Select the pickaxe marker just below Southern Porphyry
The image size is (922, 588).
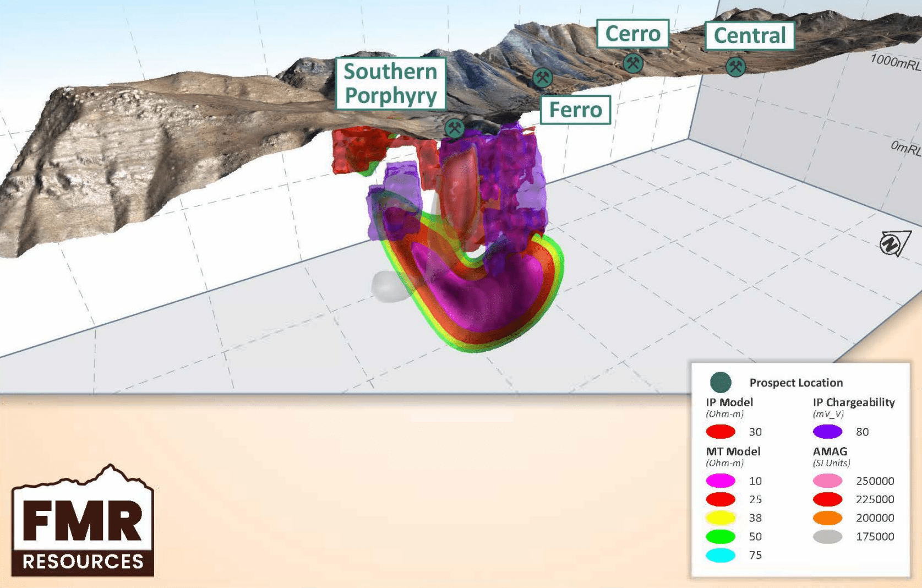coord(454,128)
